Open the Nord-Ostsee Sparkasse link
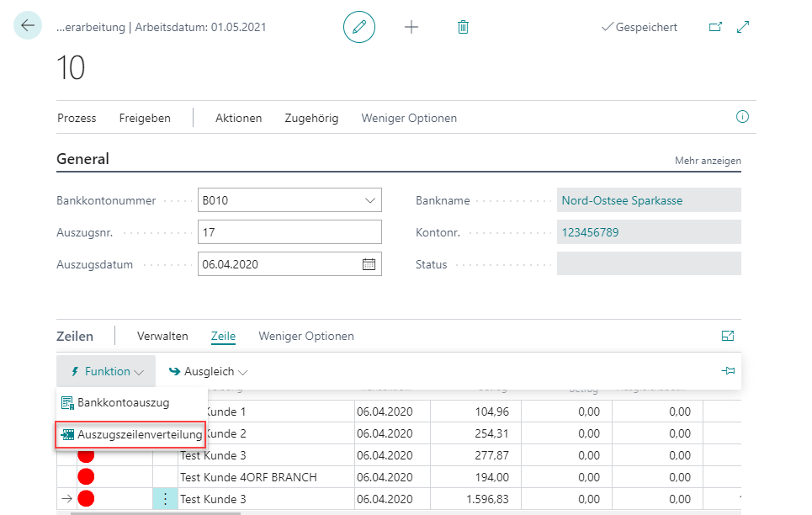 click(x=622, y=200)
